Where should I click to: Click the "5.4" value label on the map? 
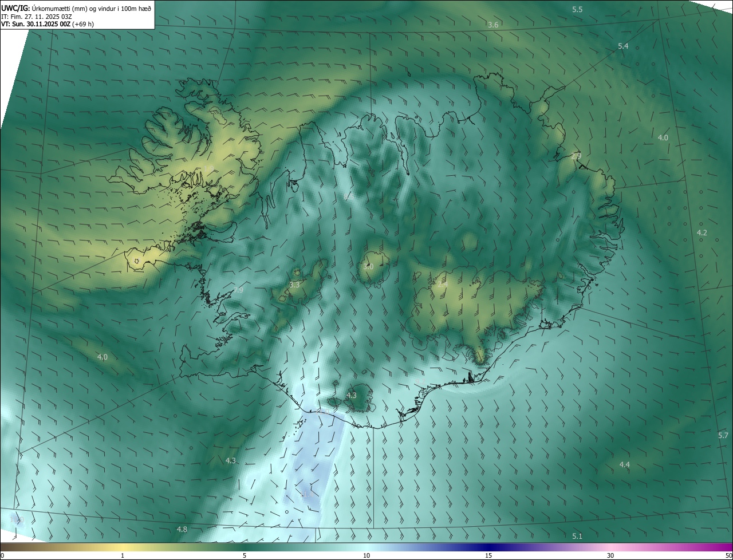(623, 46)
